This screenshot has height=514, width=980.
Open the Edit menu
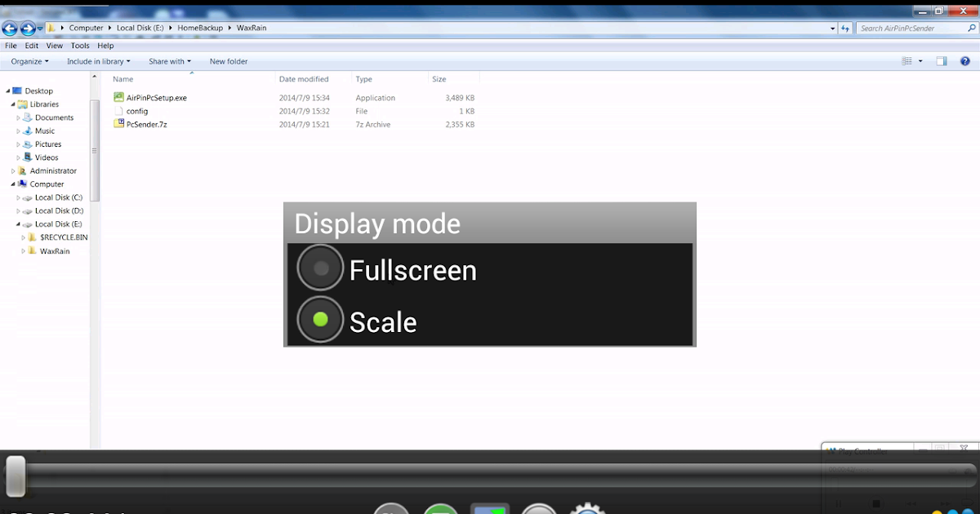point(31,46)
